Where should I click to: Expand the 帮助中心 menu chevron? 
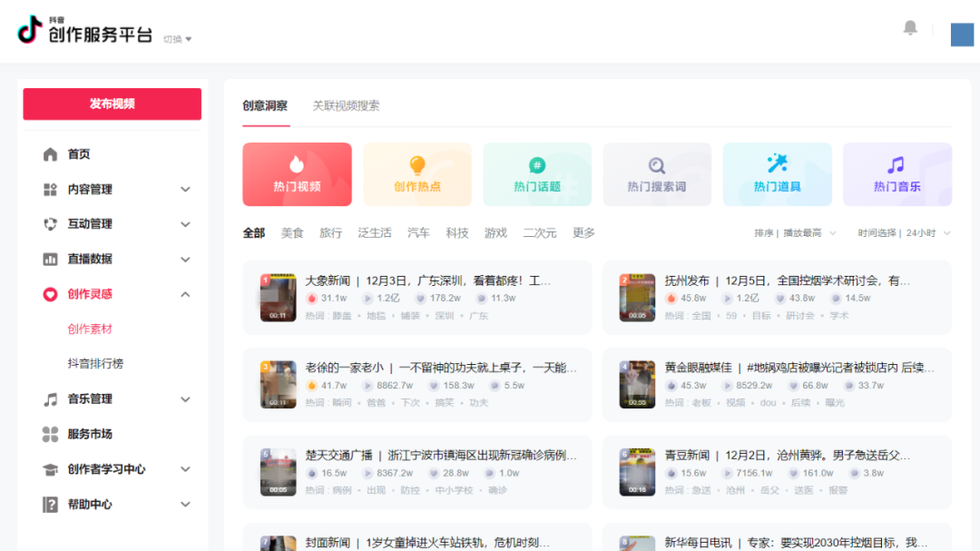186,504
